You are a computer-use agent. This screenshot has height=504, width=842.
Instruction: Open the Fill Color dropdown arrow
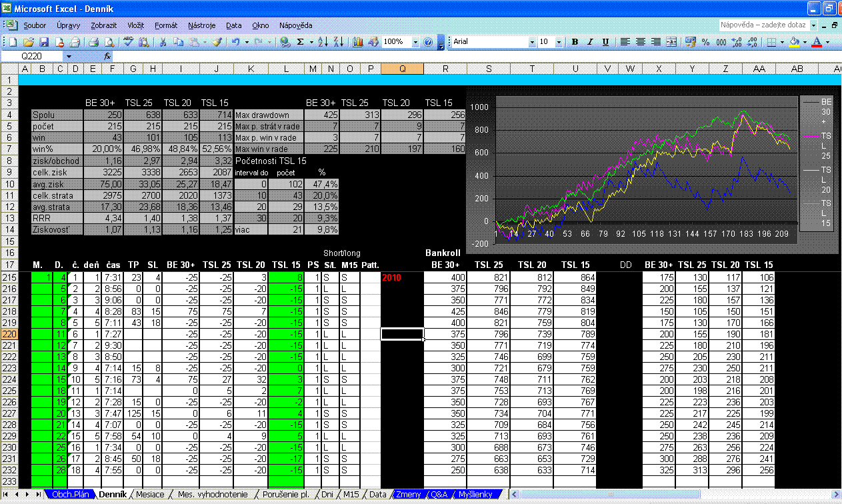tap(805, 41)
